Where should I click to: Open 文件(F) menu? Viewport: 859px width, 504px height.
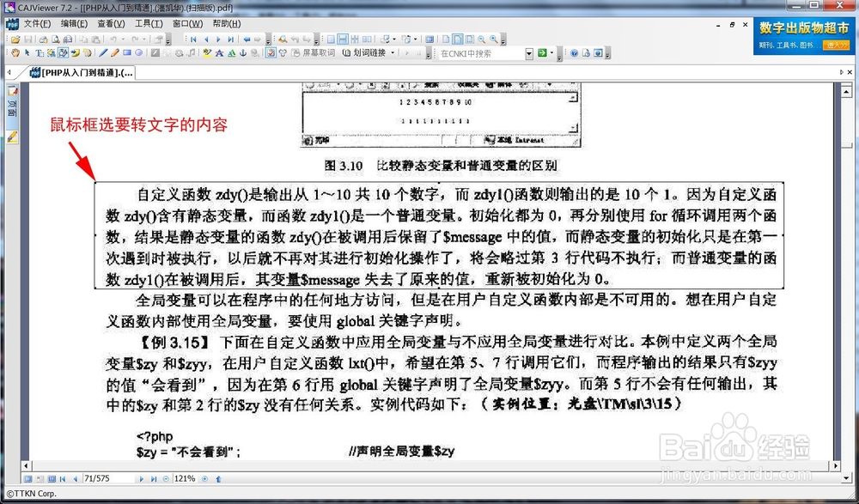(x=37, y=23)
